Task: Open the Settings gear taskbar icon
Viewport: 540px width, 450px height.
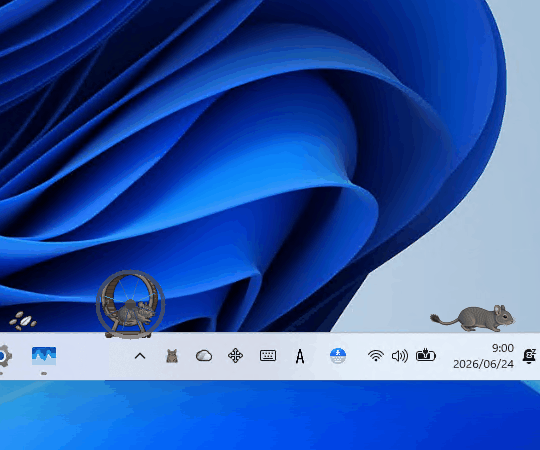Action: point(4,357)
